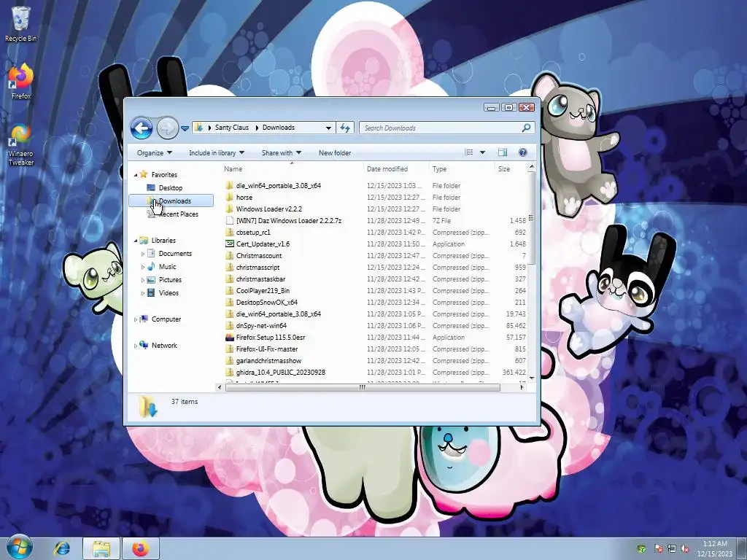Open Winaero Tweaker desktop shortcut

click(x=21, y=145)
